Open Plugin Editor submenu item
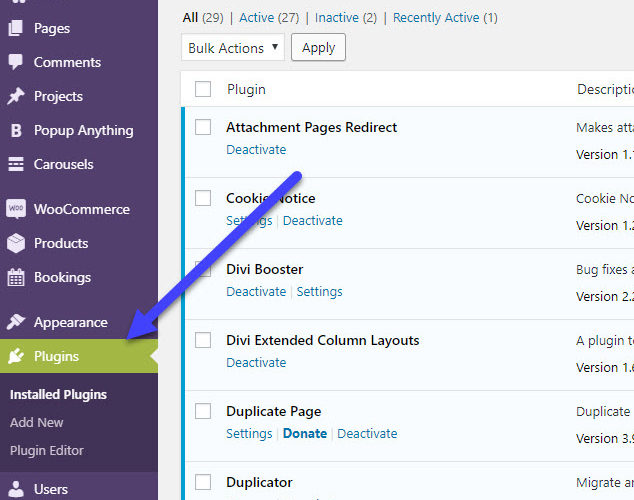This screenshot has height=500, width=634. [x=47, y=450]
